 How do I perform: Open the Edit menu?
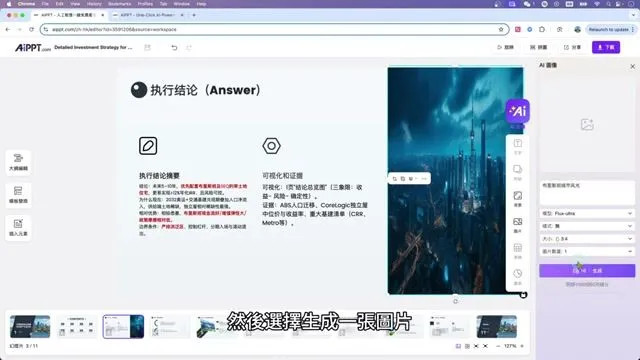[60, 4]
